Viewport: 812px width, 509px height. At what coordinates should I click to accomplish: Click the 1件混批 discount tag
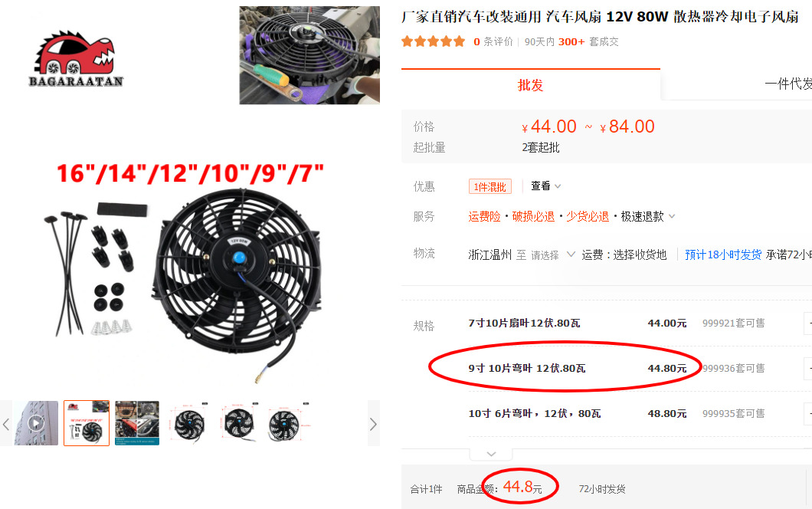point(490,186)
